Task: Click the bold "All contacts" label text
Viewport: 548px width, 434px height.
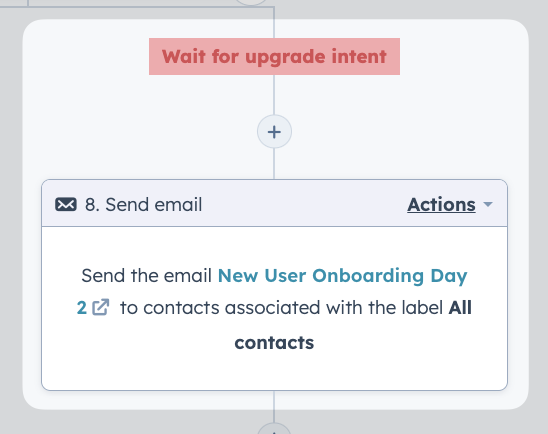Action: (353, 325)
